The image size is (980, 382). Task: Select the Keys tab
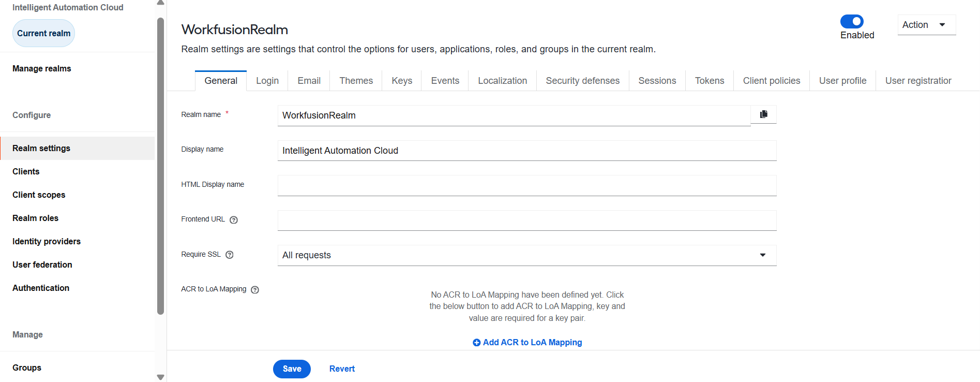(x=402, y=81)
